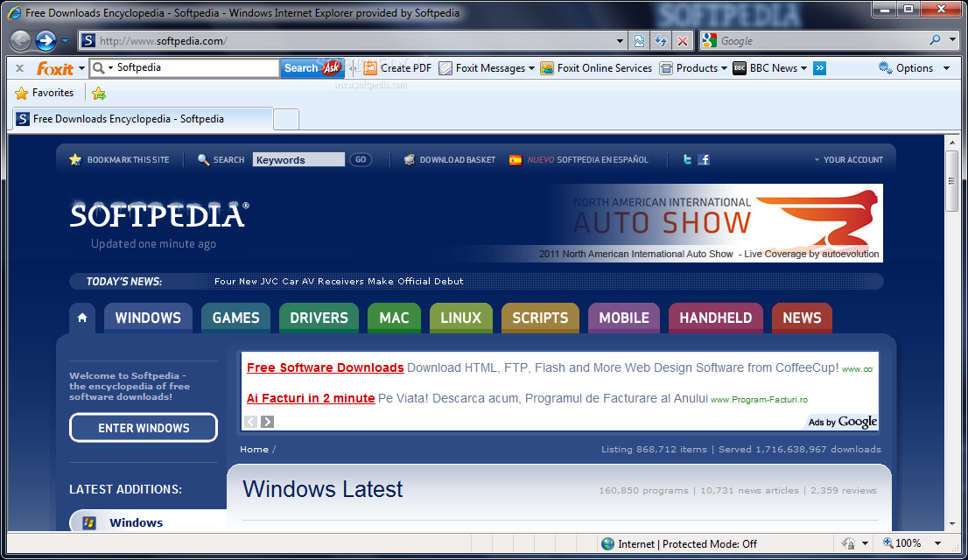Screen dimensions: 968x560
Task: Click the vertical scrollbar thumb
Action: coord(952,181)
